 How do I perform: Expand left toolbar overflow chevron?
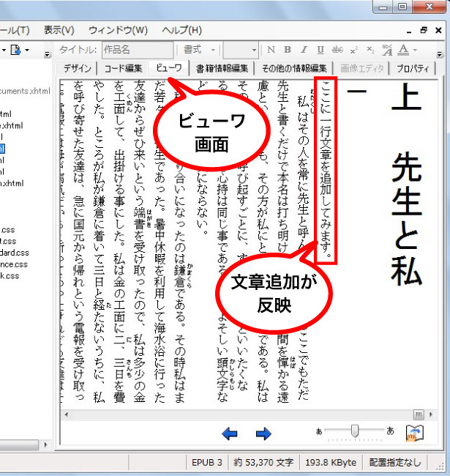47,55
